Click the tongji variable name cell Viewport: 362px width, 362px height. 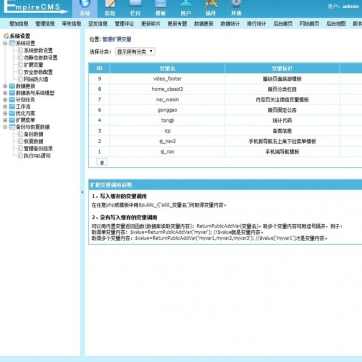167,120
